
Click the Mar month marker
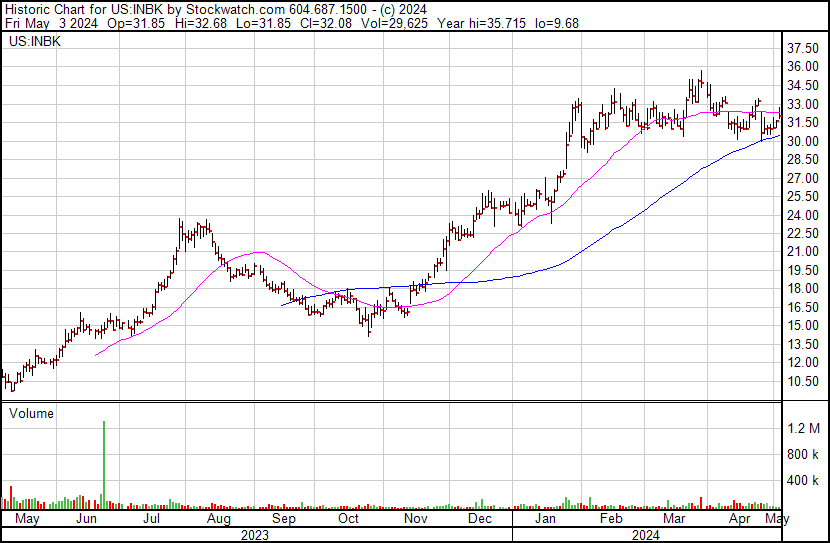point(672,519)
